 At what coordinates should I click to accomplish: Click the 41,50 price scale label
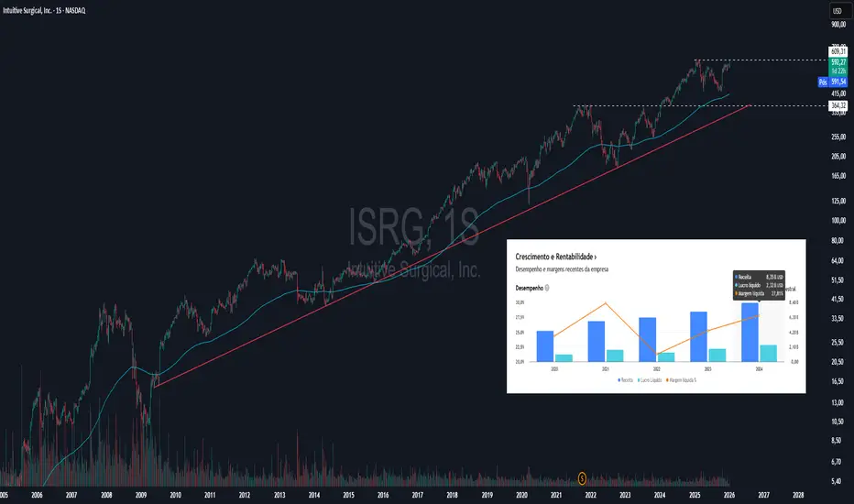tap(838, 299)
